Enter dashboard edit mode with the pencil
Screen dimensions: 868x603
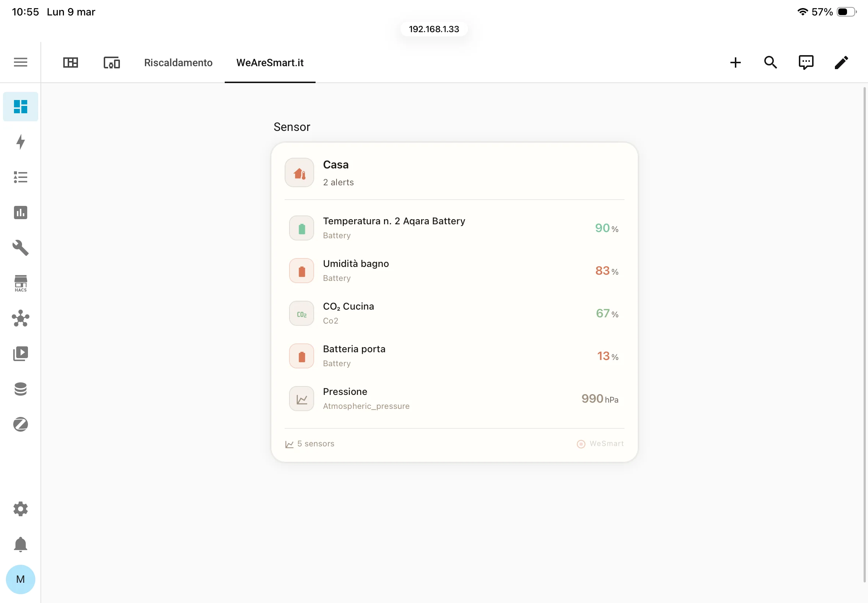click(x=841, y=62)
